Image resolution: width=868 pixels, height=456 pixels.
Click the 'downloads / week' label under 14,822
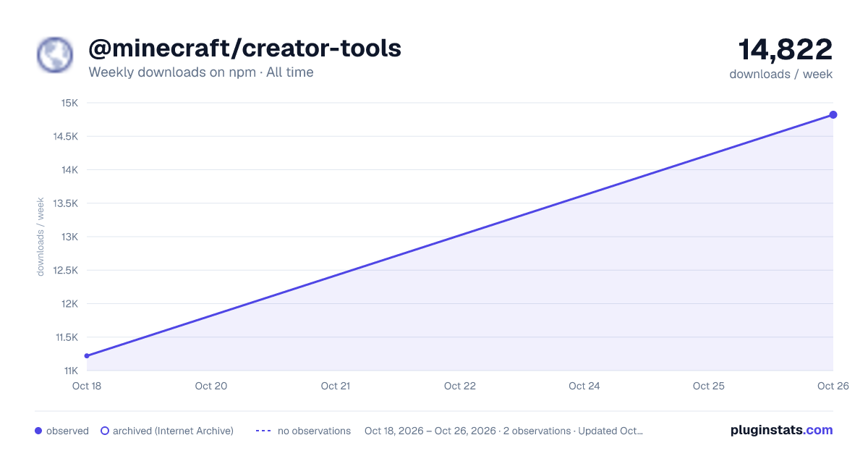[781, 74]
